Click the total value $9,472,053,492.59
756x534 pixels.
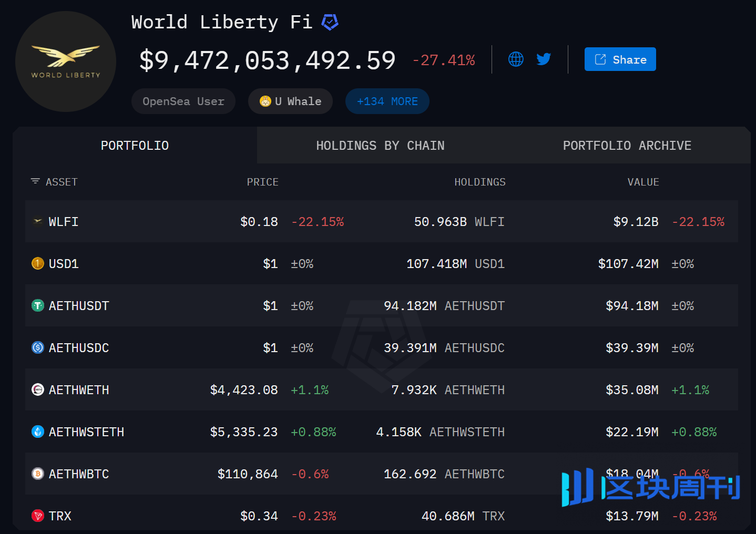267,60
